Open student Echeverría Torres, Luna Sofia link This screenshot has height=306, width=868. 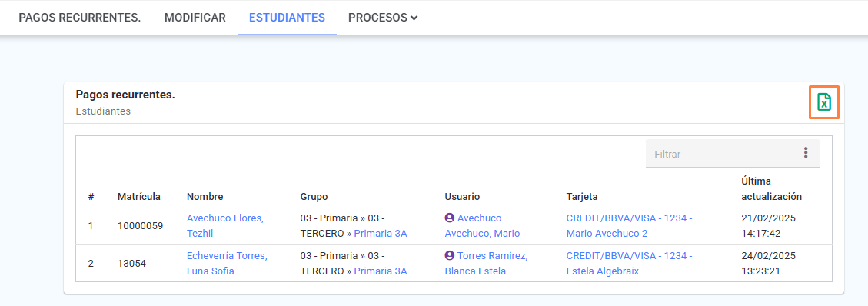pyautogui.click(x=227, y=264)
